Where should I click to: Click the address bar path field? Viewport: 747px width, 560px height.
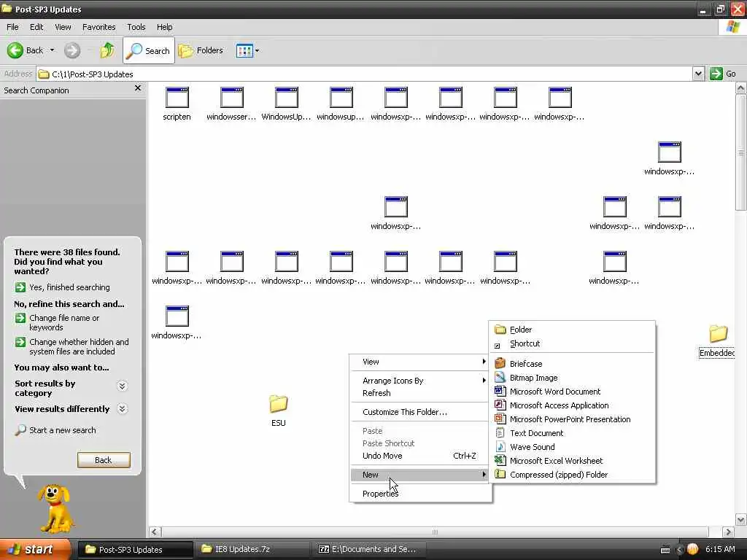[x=365, y=74]
